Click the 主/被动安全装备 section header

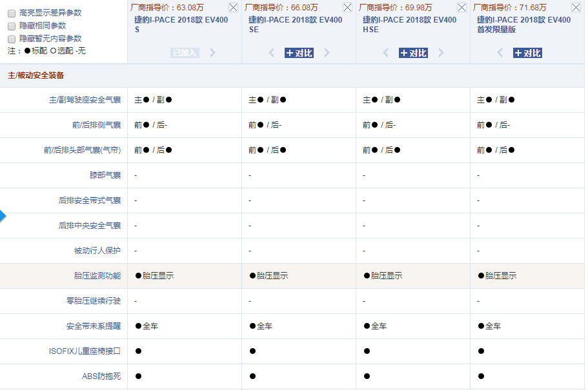pyautogui.click(x=36, y=75)
